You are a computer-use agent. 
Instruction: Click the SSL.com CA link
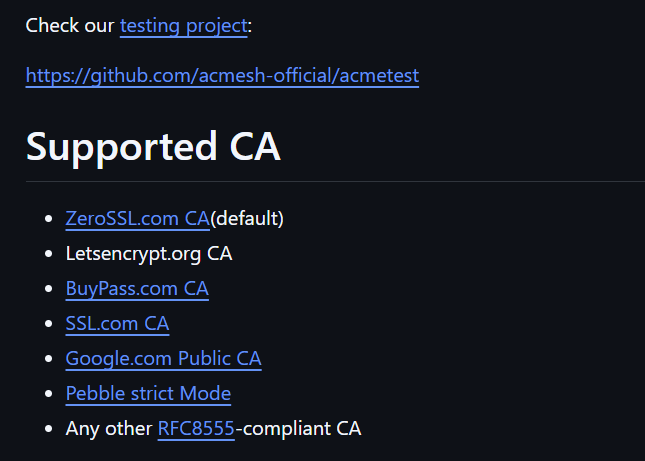[x=117, y=324]
